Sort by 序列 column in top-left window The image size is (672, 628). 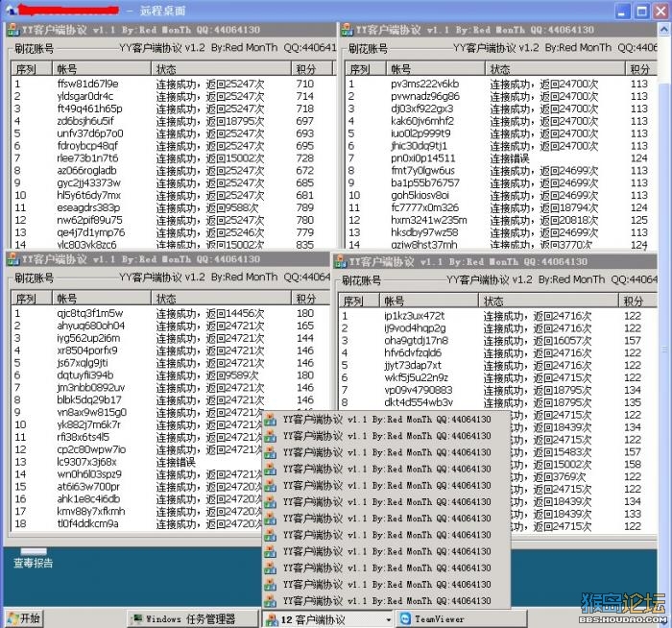pyautogui.click(x=31, y=69)
